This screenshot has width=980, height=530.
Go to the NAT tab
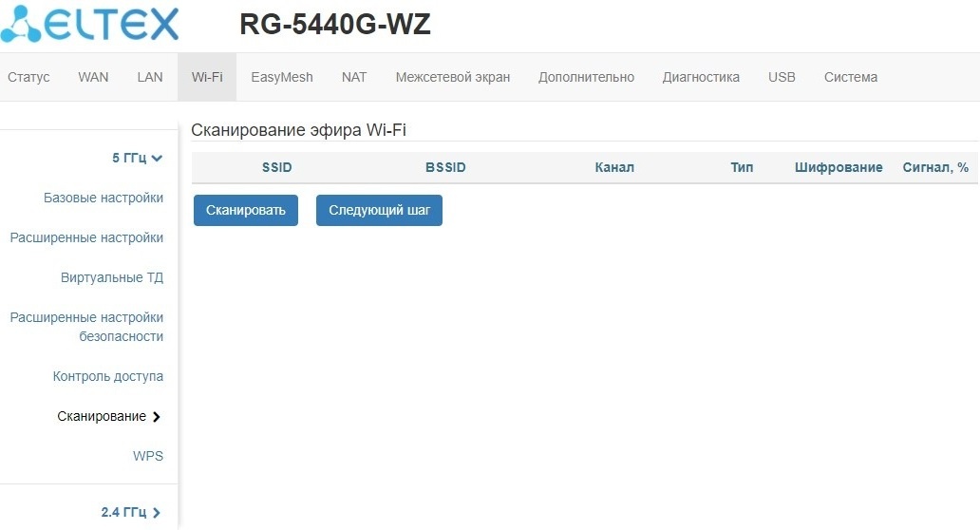[354, 77]
